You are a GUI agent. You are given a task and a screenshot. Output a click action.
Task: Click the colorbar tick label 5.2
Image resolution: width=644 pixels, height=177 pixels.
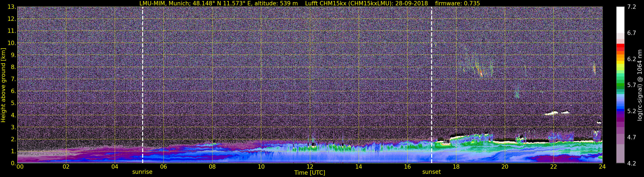tap(632, 111)
